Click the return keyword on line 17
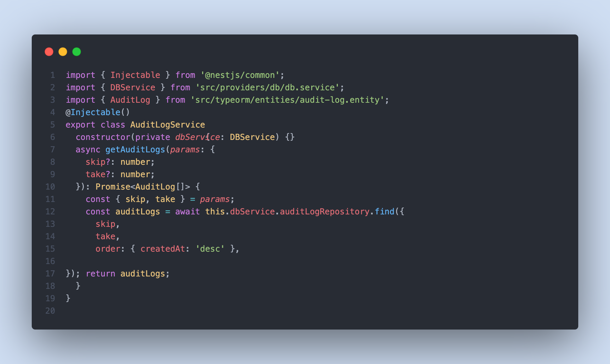 coord(100,274)
